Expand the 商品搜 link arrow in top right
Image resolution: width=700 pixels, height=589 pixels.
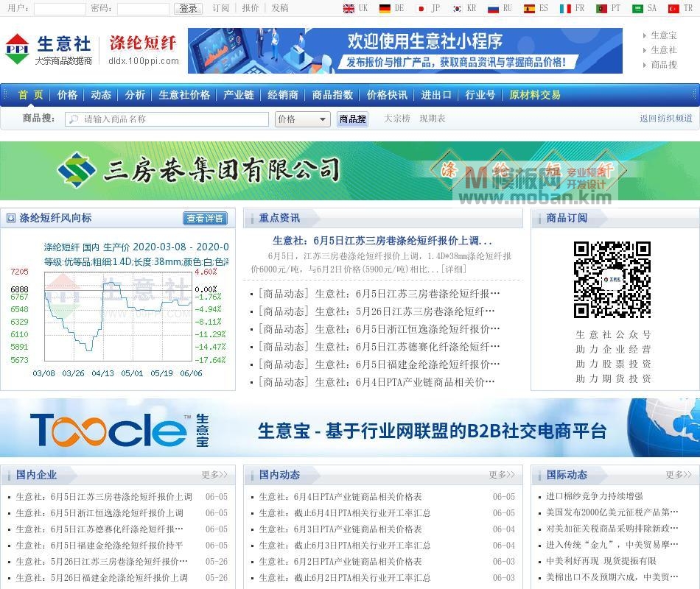[x=645, y=65]
